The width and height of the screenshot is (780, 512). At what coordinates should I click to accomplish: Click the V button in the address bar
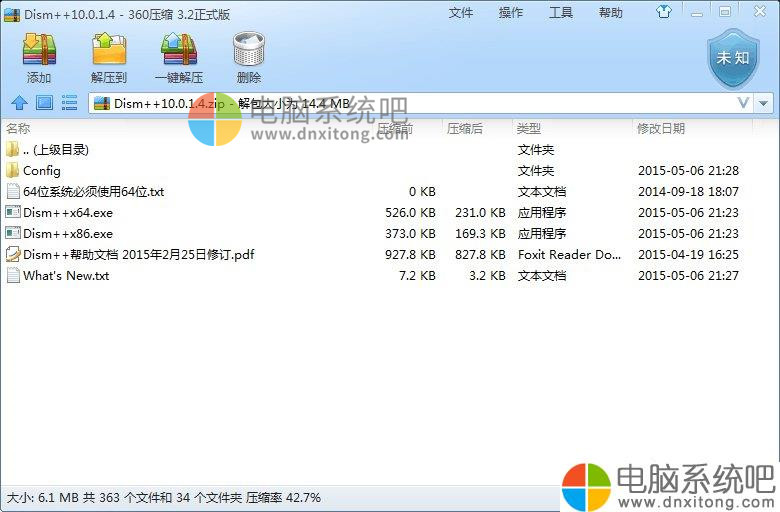pos(743,103)
